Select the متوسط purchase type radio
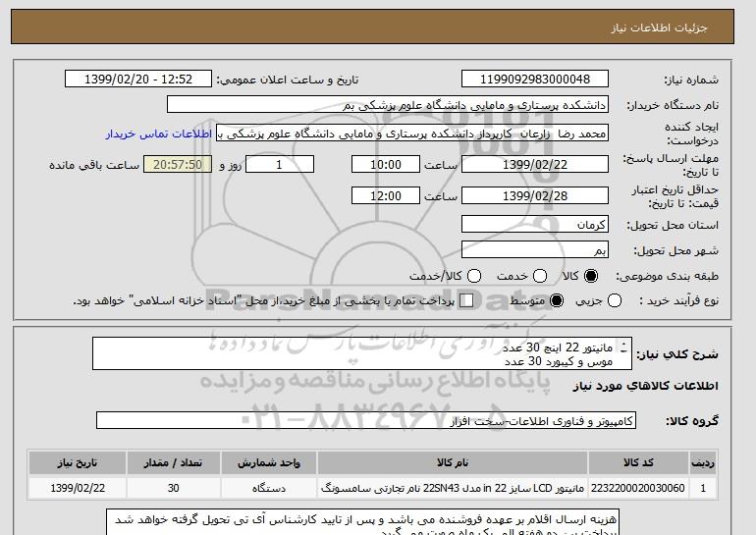The width and height of the screenshot is (756, 535). point(557,300)
